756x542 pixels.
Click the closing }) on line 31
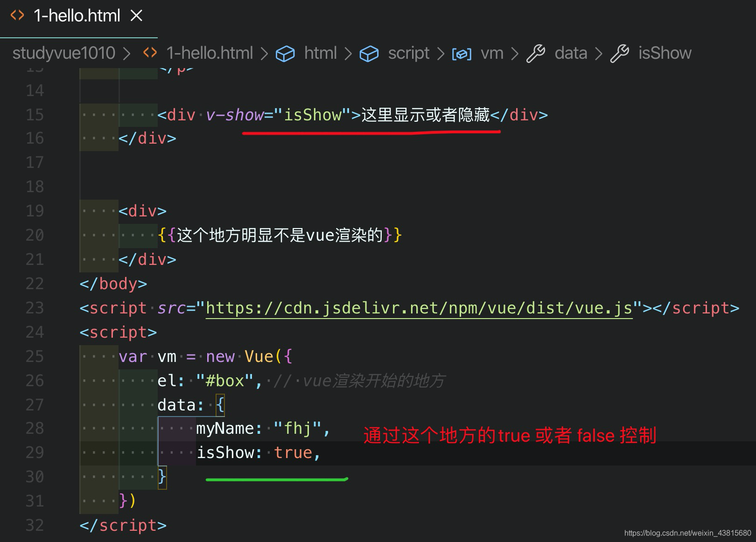(x=128, y=501)
